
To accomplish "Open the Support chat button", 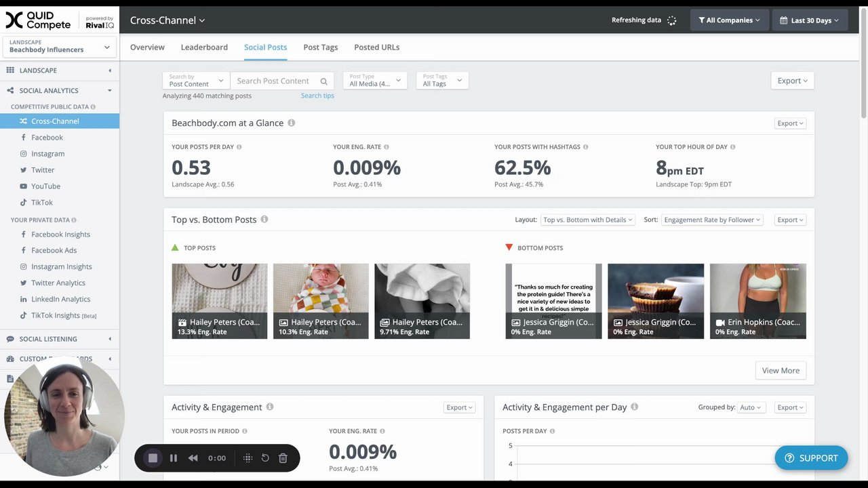I will 811,458.
